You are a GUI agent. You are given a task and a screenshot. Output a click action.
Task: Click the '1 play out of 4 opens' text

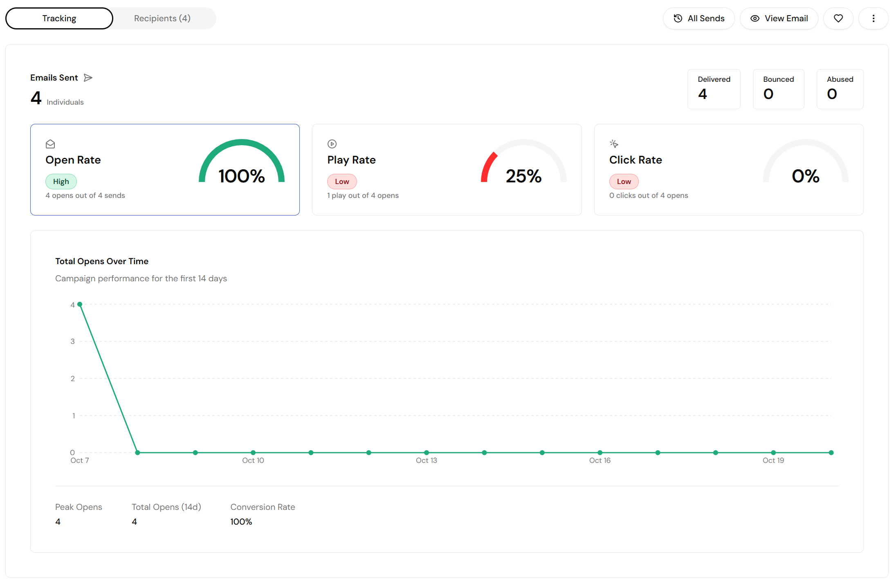(x=363, y=195)
